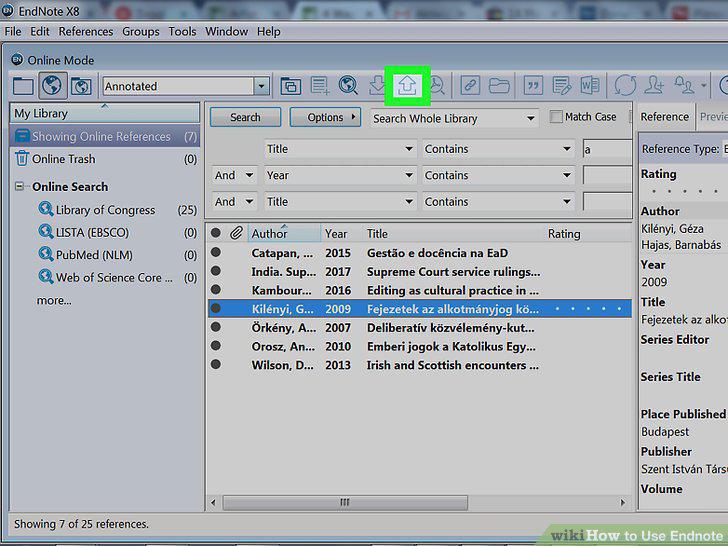Toggle read status dot for India. Sup row
This screenshot has height=546, width=728.
pyautogui.click(x=215, y=271)
